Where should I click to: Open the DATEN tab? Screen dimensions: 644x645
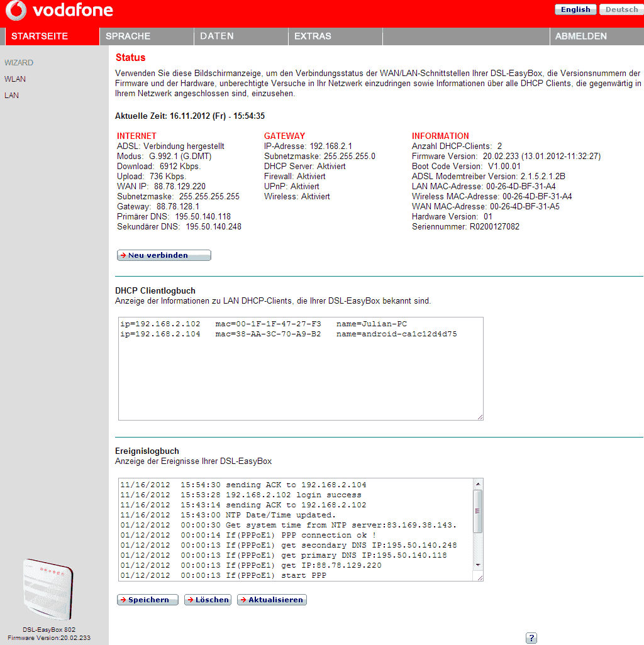pos(241,36)
